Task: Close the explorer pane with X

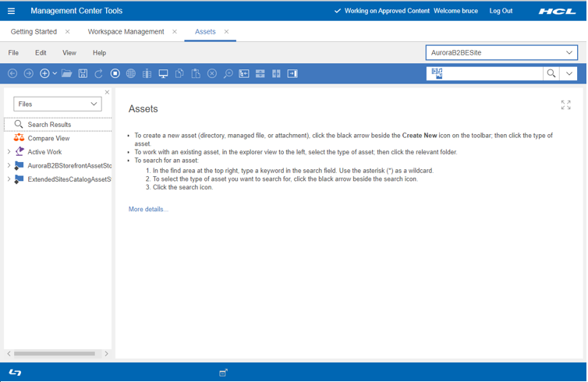Action: (x=107, y=92)
